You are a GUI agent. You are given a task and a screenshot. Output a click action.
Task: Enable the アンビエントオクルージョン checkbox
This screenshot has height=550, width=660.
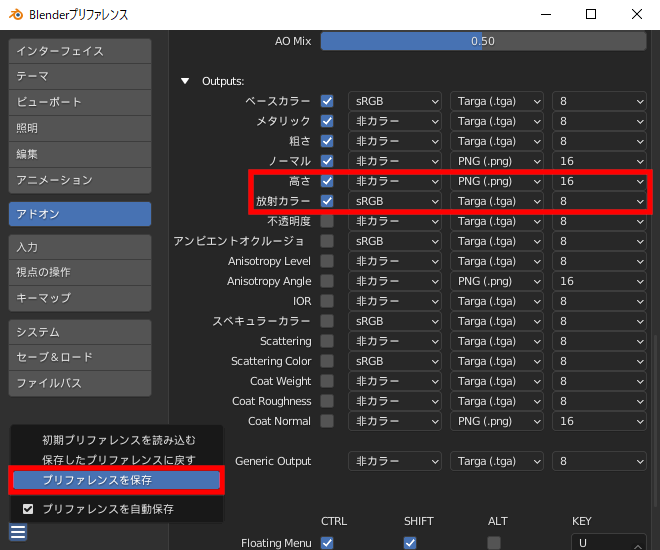327,241
